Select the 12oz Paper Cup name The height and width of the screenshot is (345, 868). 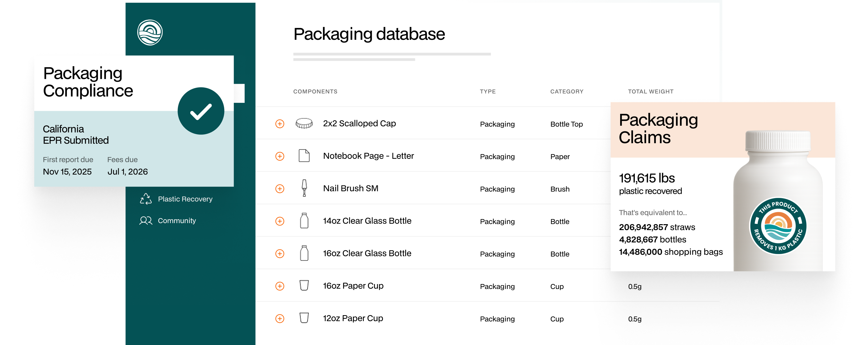(x=353, y=318)
